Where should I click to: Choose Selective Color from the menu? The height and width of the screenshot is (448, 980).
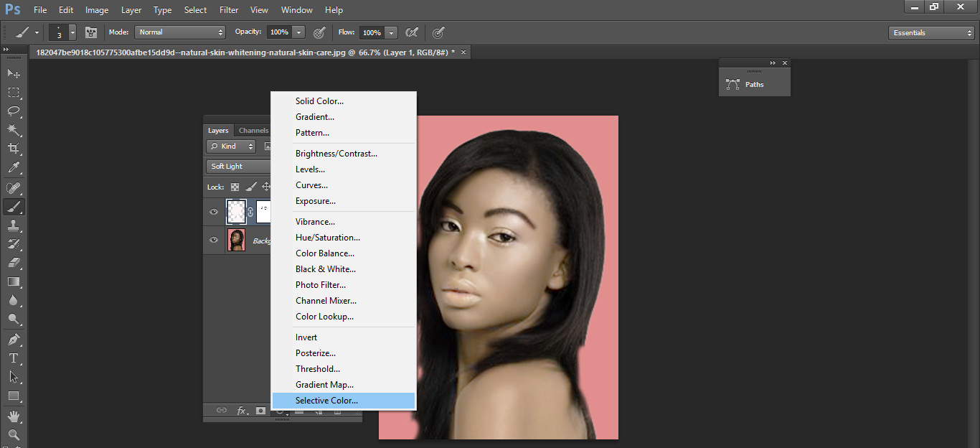point(326,400)
